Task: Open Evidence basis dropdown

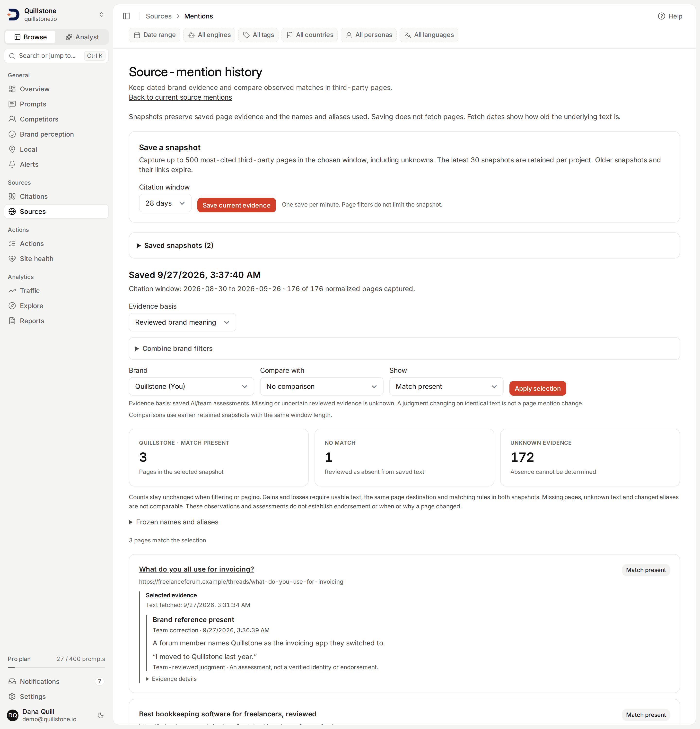Action: (x=182, y=322)
